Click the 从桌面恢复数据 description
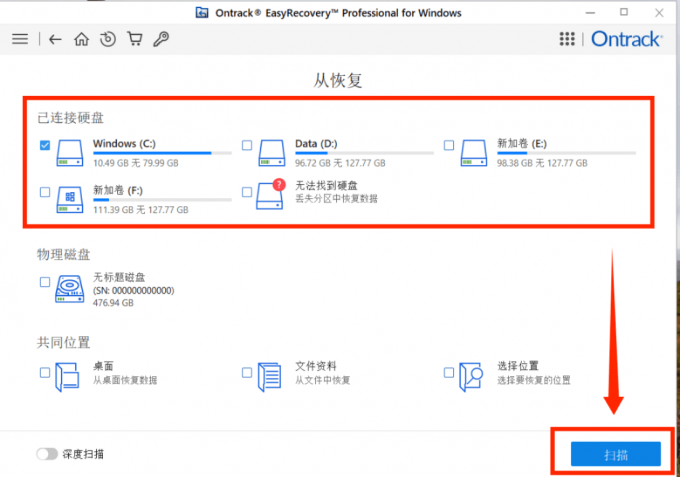Image resolution: width=680 pixels, height=477 pixels. click(x=125, y=380)
